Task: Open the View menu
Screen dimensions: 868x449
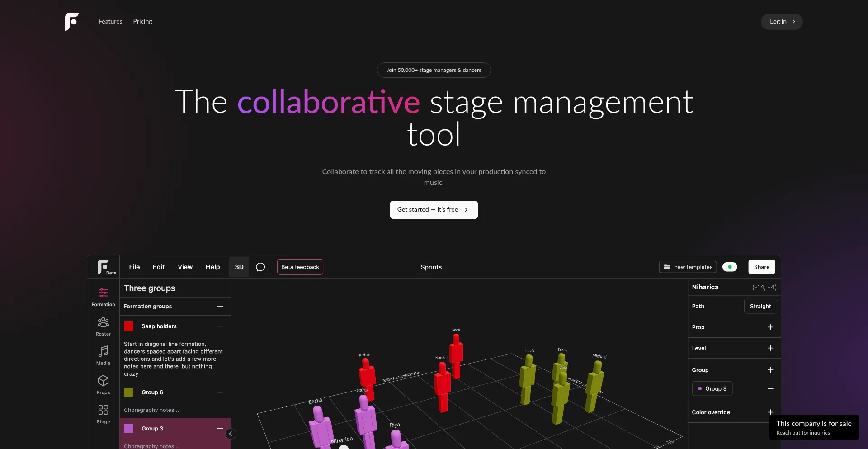Action: point(185,267)
